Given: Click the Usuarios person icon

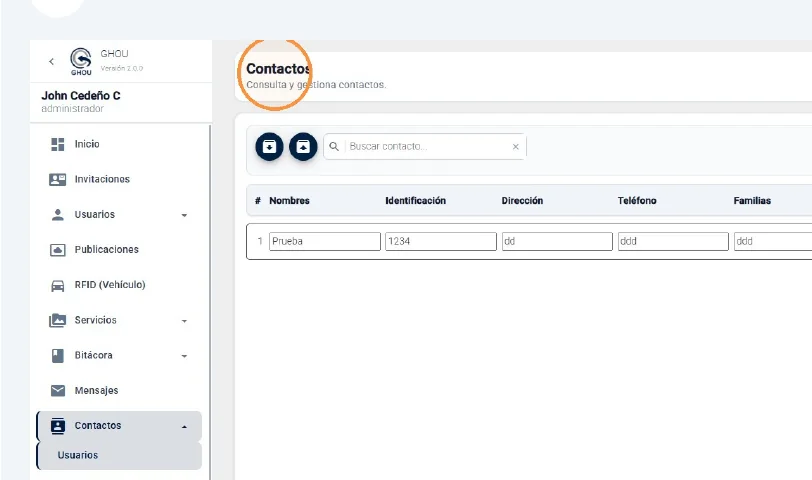Looking at the screenshot, I should [57, 214].
